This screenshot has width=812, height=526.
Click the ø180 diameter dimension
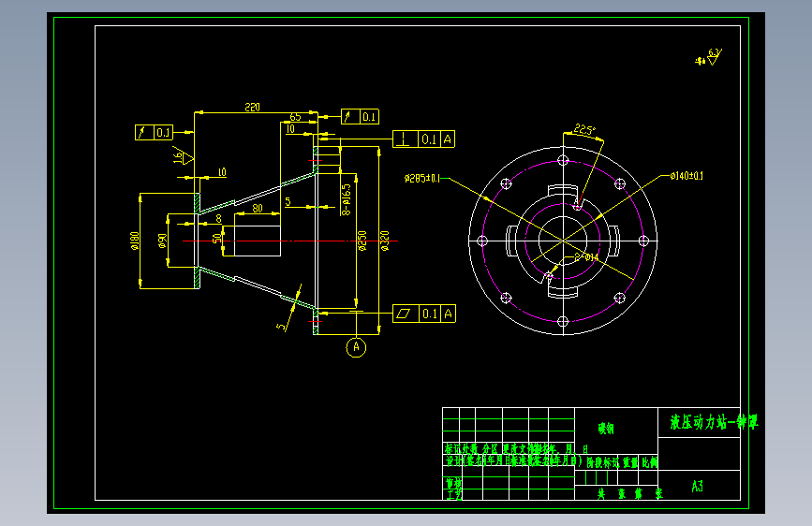click(135, 241)
